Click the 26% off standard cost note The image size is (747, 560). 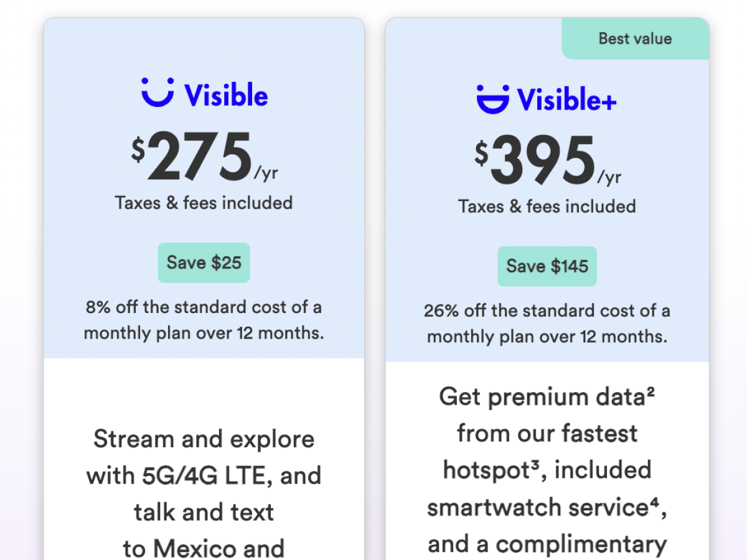[547, 324]
